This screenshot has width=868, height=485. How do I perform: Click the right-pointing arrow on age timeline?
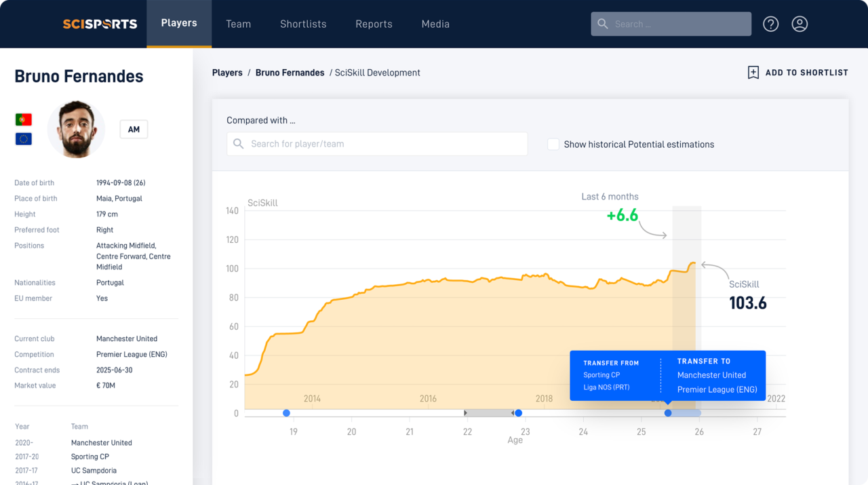[x=465, y=412]
